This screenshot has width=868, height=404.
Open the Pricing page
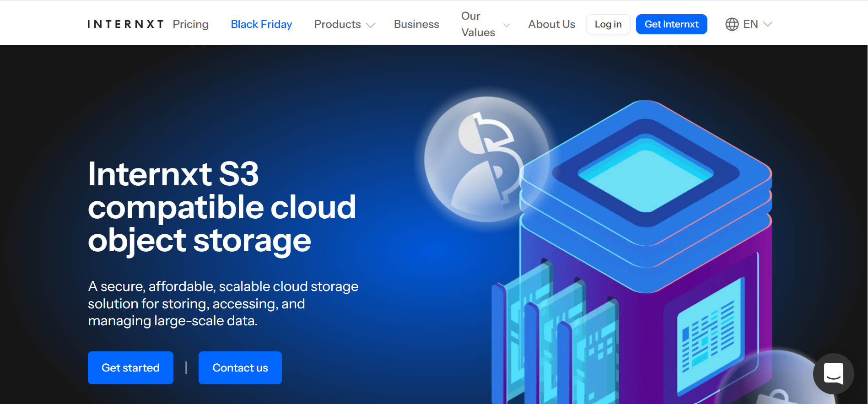tap(190, 24)
